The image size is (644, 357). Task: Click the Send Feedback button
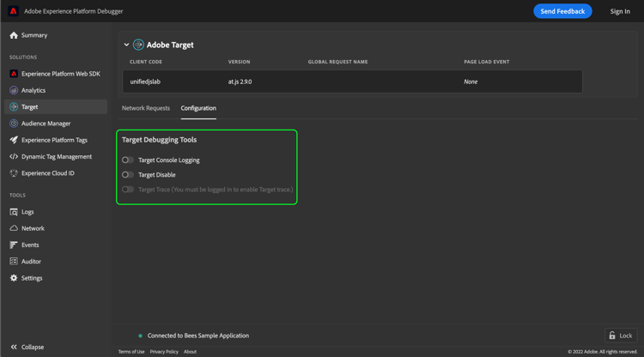[562, 11]
